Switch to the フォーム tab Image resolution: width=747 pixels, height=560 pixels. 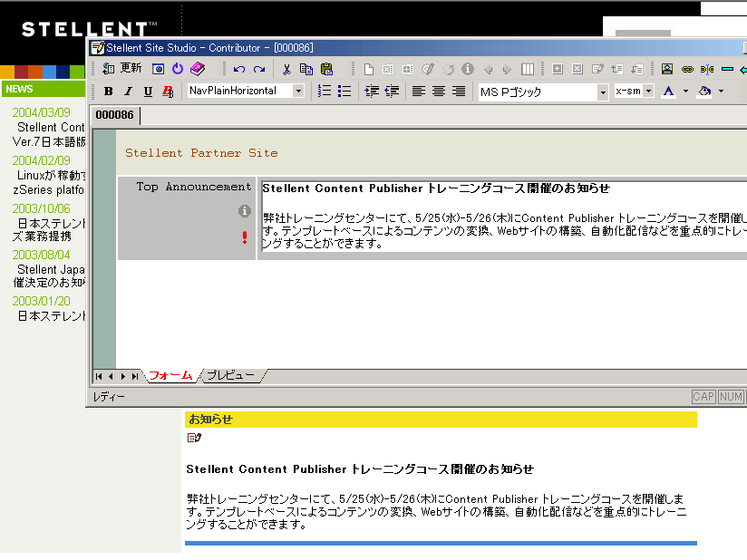click(x=170, y=376)
